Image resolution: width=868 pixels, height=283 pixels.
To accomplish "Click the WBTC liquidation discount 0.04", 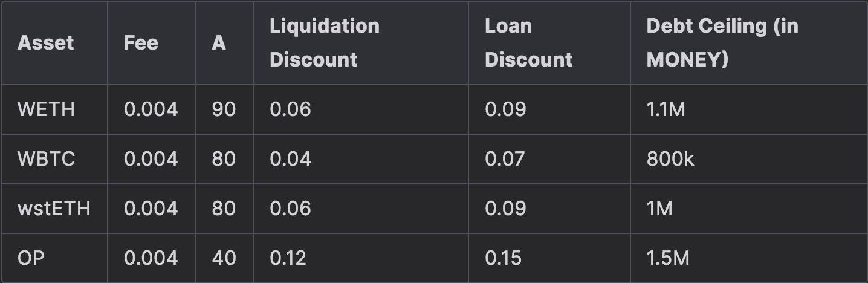I will (290, 159).
